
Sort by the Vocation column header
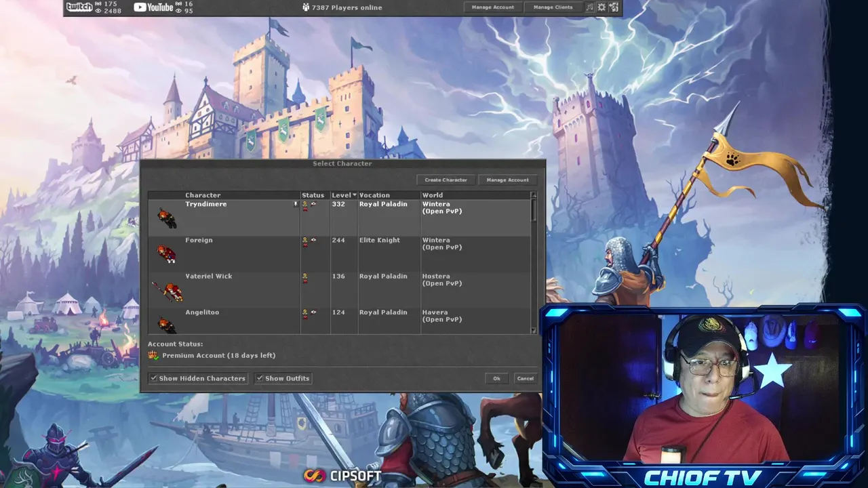(374, 195)
